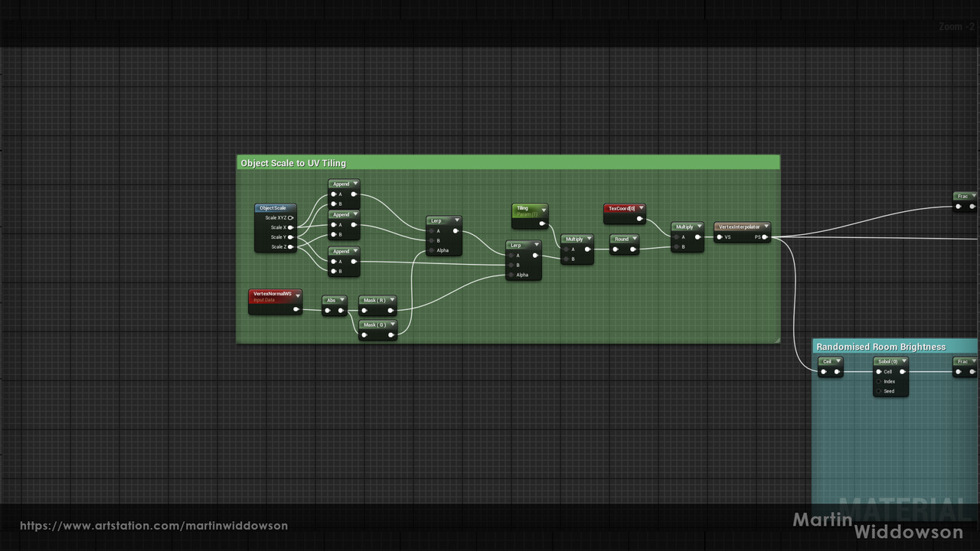
Task: Select the Mask ( G ) node
Action: pyautogui.click(x=376, y=324)
